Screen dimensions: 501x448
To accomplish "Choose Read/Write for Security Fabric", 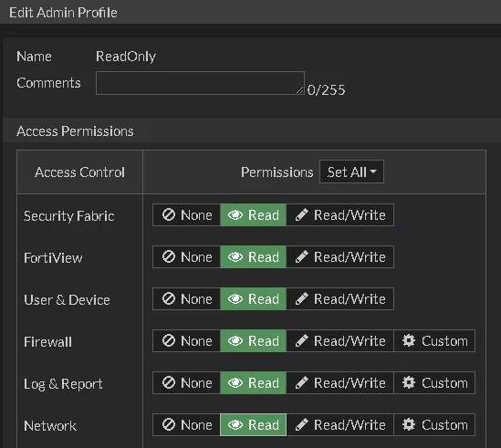I will [340, 215].
